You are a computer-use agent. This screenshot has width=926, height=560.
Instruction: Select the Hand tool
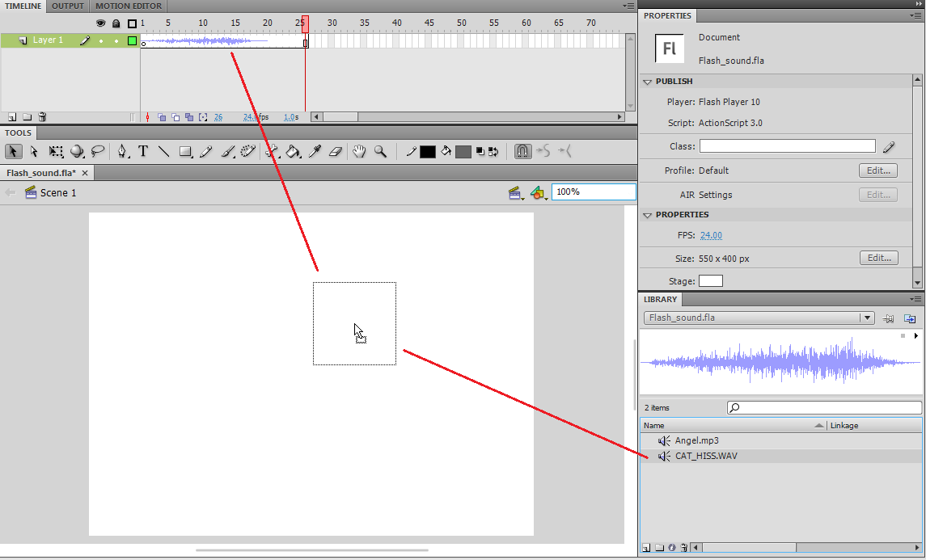pyautogui.click(x=359, y=152)
